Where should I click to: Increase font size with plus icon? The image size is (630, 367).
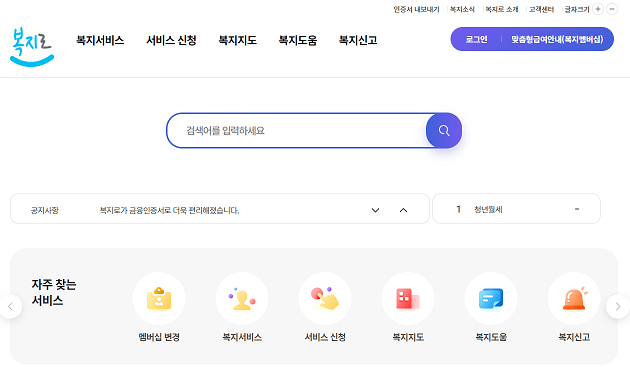(598, 9)
